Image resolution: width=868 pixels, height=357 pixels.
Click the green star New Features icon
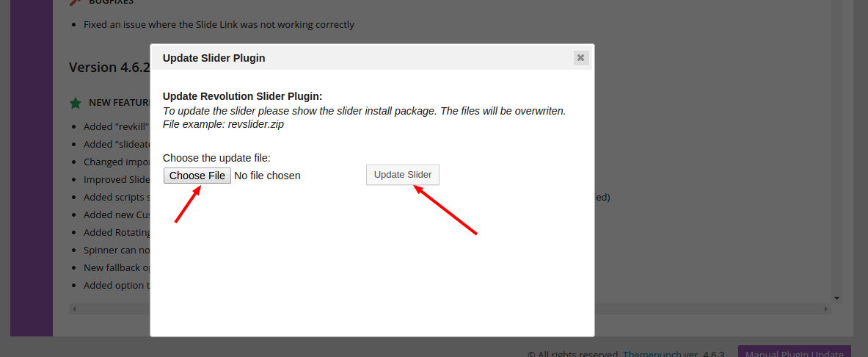[x=76, y=103]
